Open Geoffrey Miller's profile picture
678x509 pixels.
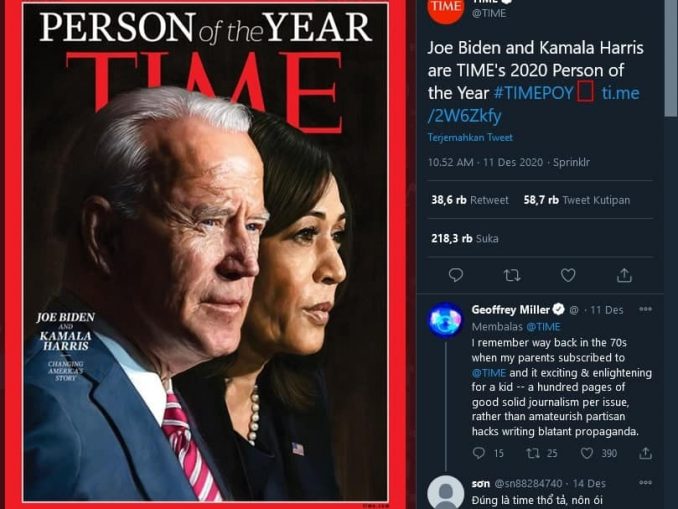pyautogui.click(x=445, y=320)
